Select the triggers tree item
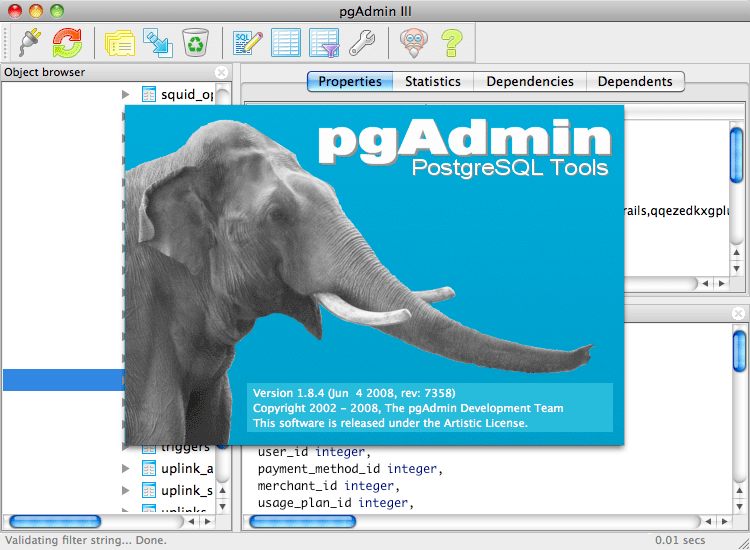750x550 pixels. pyautogui.click(x=185, y=449)
